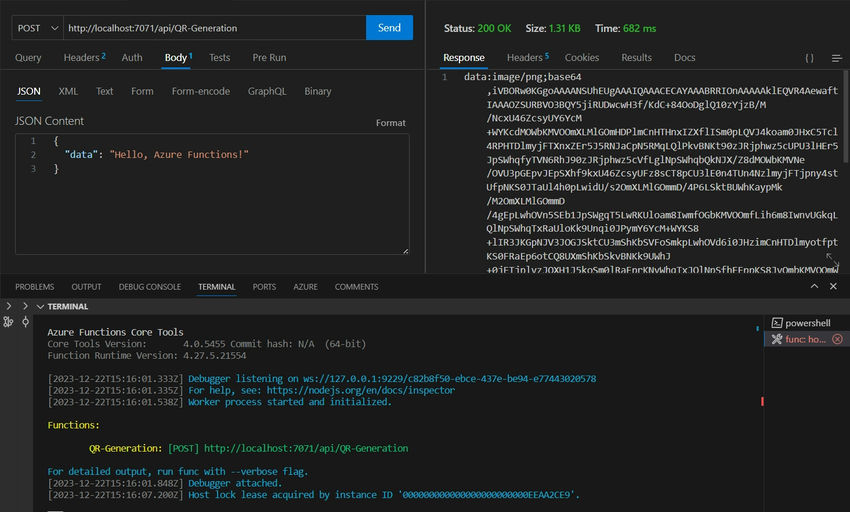Image resolution: width=850 pixels, height=512 pixels.
Task: Switch to the Headers request tab
Action: pos(84,58)
